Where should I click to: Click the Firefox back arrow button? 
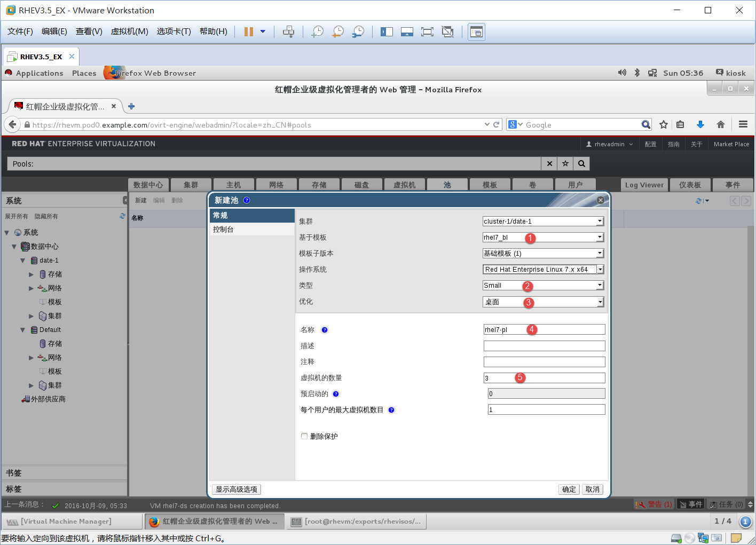pos(12,124)
